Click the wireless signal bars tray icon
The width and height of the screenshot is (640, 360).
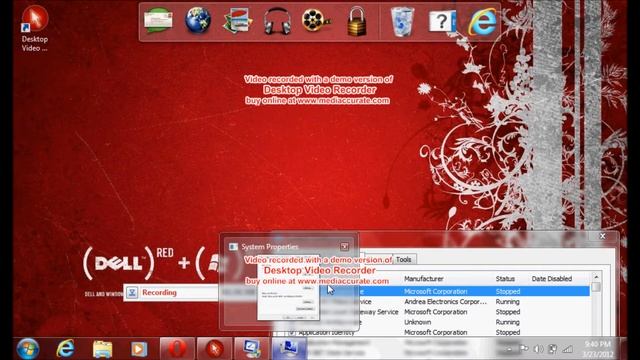(x=567, y=349)
